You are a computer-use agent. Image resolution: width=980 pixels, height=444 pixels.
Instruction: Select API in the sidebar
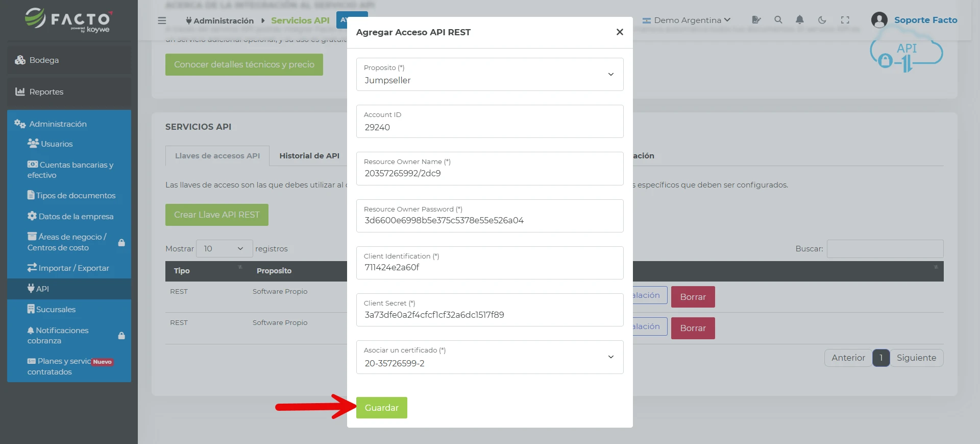click(69, 289)
